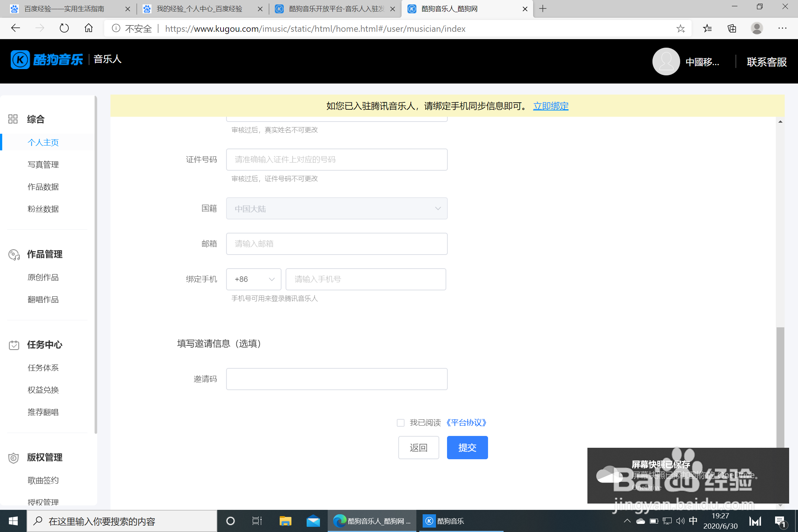Open browser Collections icon
Viewport: 798px width, 532px height.
pos(732,28)
